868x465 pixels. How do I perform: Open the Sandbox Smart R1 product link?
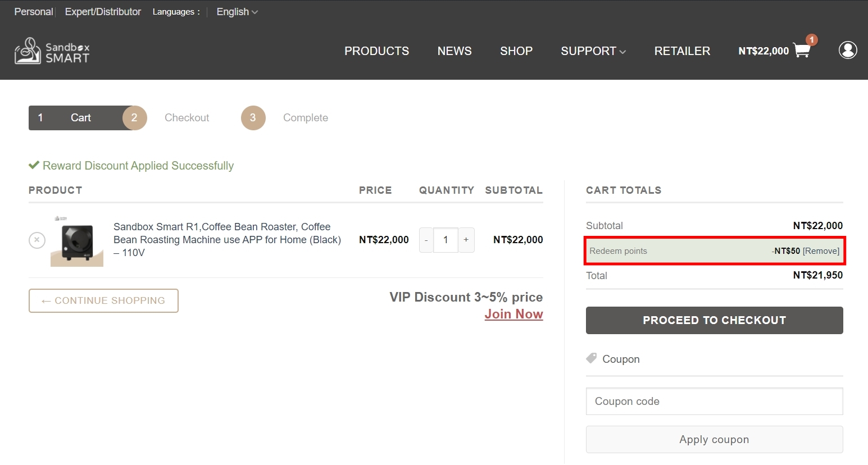(227, 240)
